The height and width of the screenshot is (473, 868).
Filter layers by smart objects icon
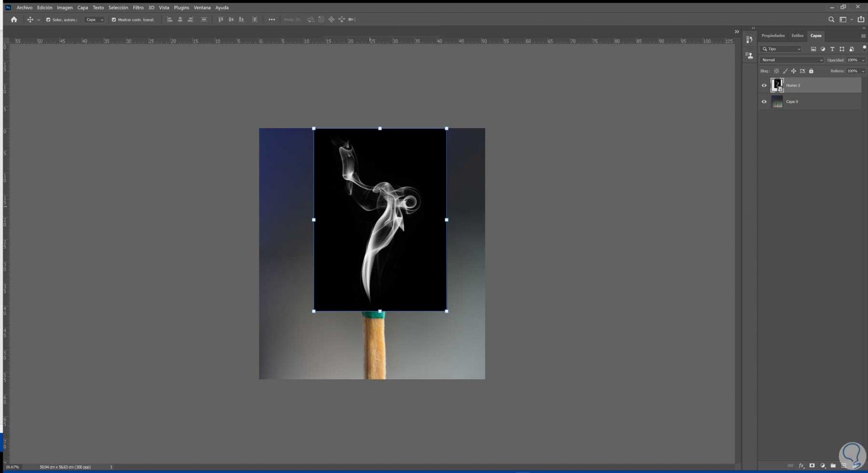point(852,49)
